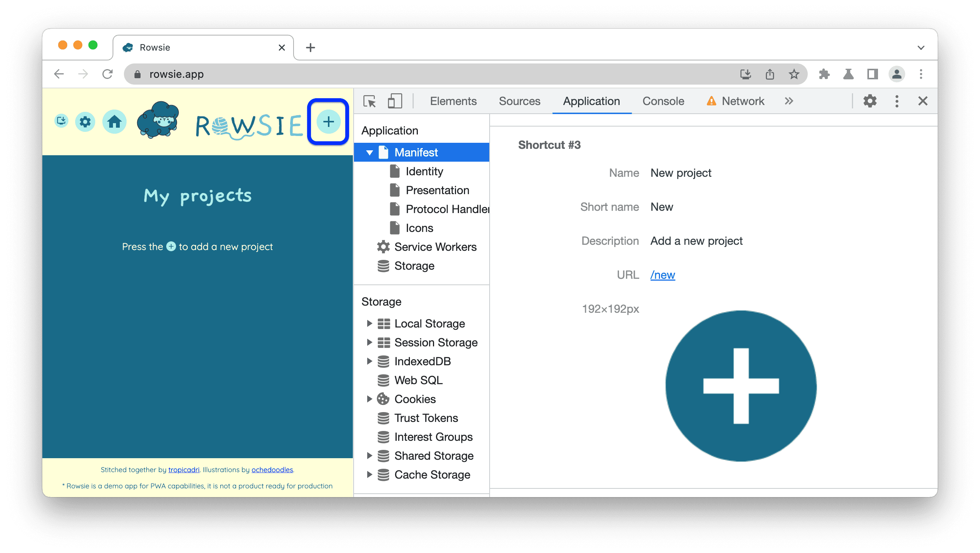980x553 pixels.
Task: Click the /new shortcut URL link
Action: (x=662, y=275)
